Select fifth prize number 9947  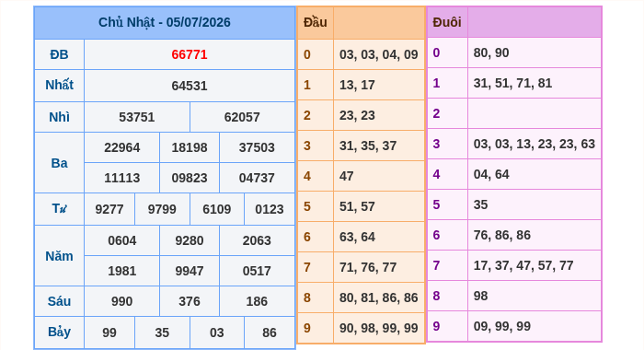click(x=190, y=271)
